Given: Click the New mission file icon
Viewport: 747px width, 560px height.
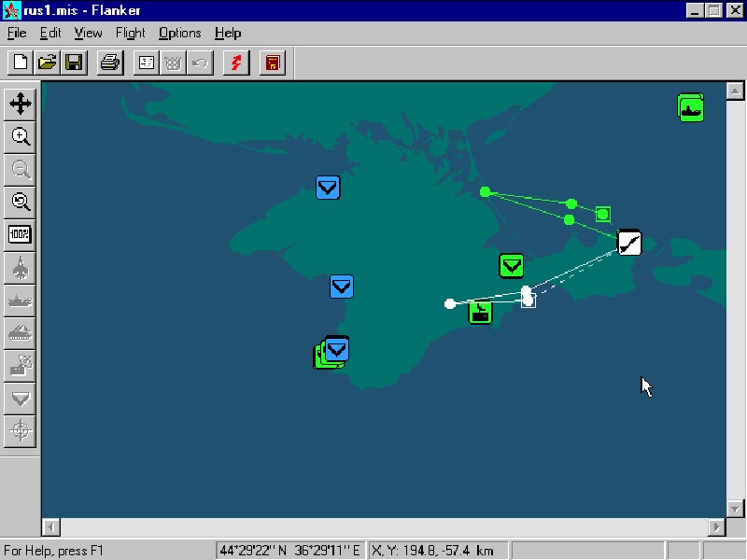Looking at the screenshot, I should [21, 63].
